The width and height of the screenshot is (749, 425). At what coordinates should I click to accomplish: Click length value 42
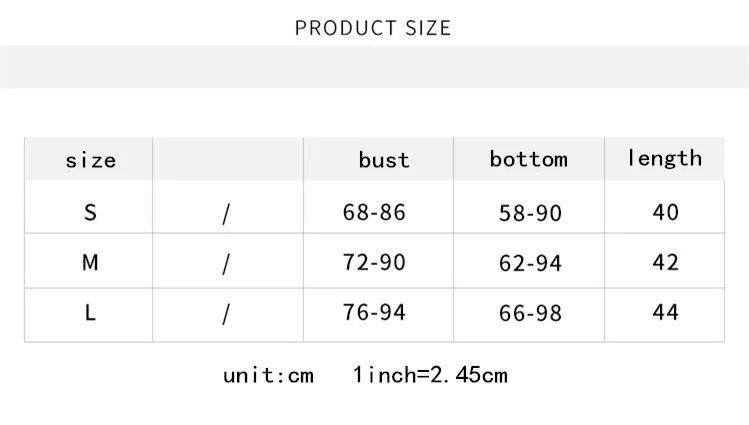(665, 262)
